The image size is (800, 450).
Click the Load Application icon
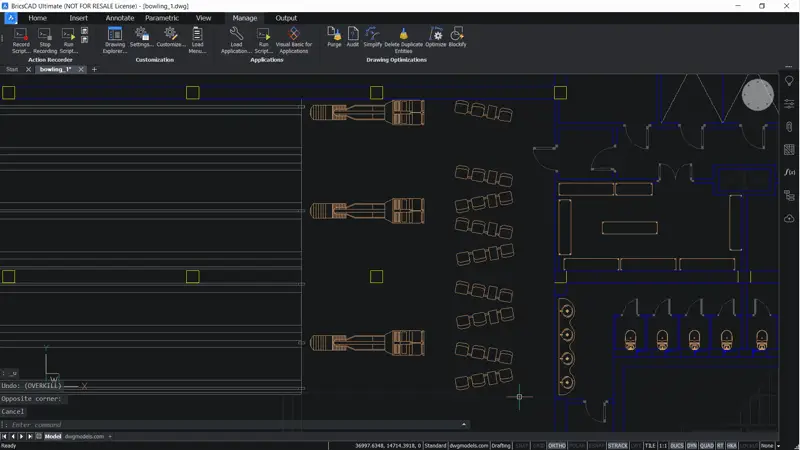pyautogui.click(x=236, y=35)
